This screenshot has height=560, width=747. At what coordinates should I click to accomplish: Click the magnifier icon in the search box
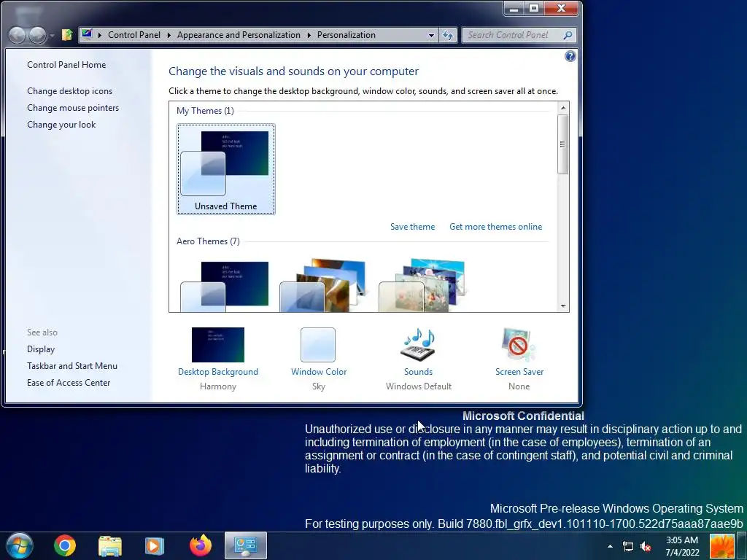[568, 35]
